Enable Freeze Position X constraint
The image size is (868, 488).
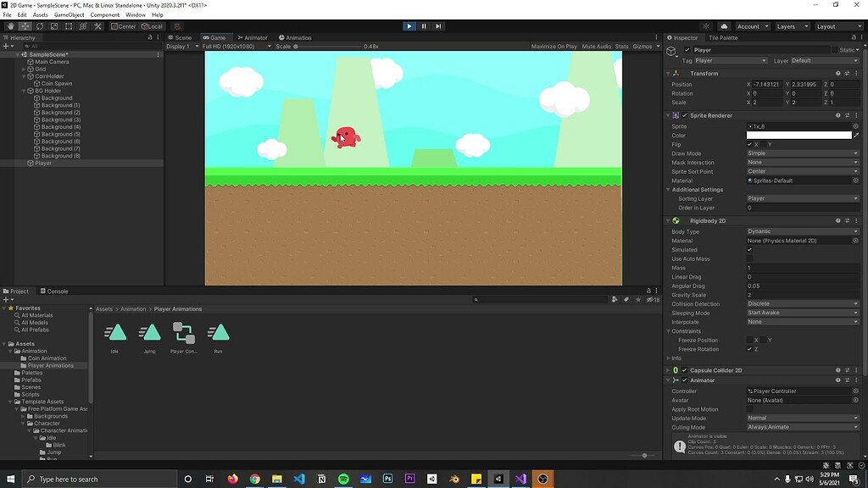[x=749, y=341]
